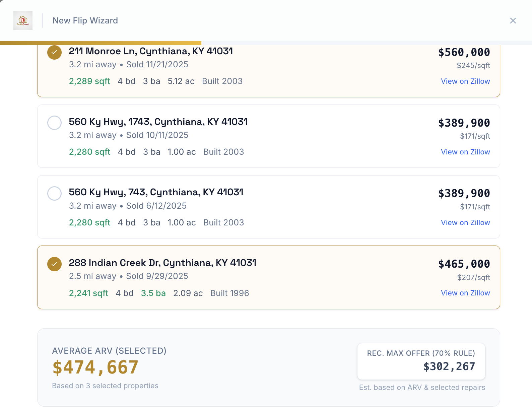Click the $465,000 sale price
Screen dimensions: 532x412
point(464,264)
